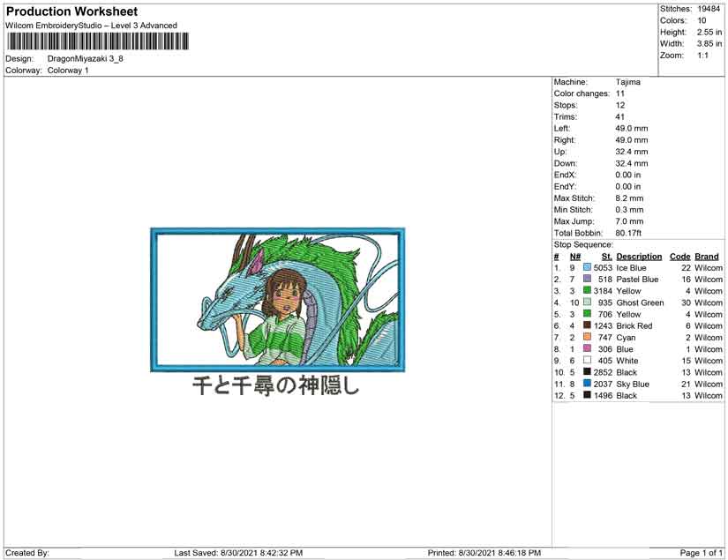Click the Min Stitch value 0.3 mm
This screenshot has height=560, width=728.
(629, 210)
